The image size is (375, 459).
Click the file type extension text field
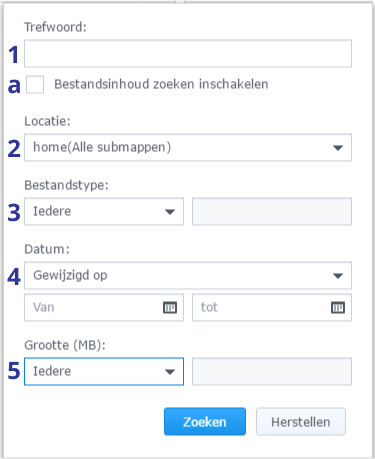272,212
